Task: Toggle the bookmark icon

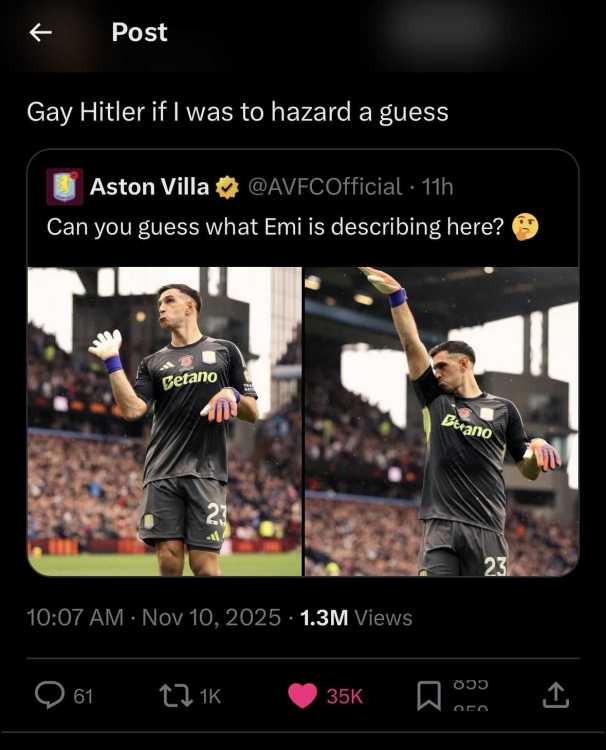Action: click(x=428, y=695)
